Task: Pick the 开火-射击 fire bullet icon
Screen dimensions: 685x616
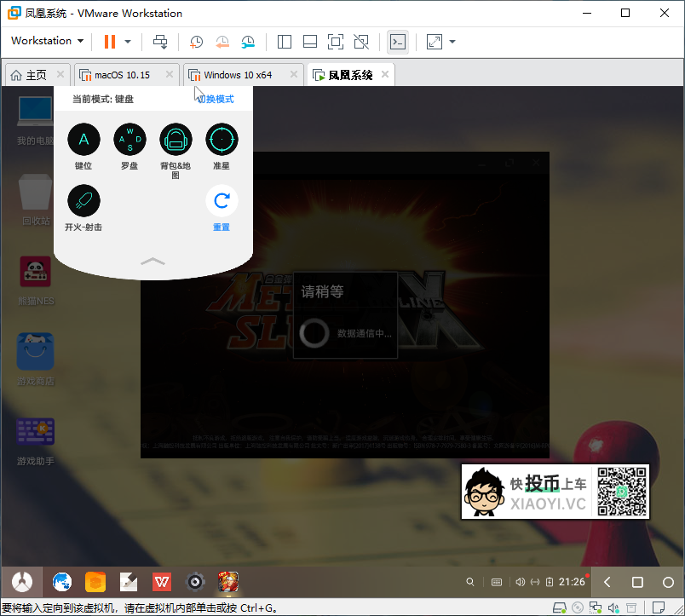Action: [x=83, y=201]
